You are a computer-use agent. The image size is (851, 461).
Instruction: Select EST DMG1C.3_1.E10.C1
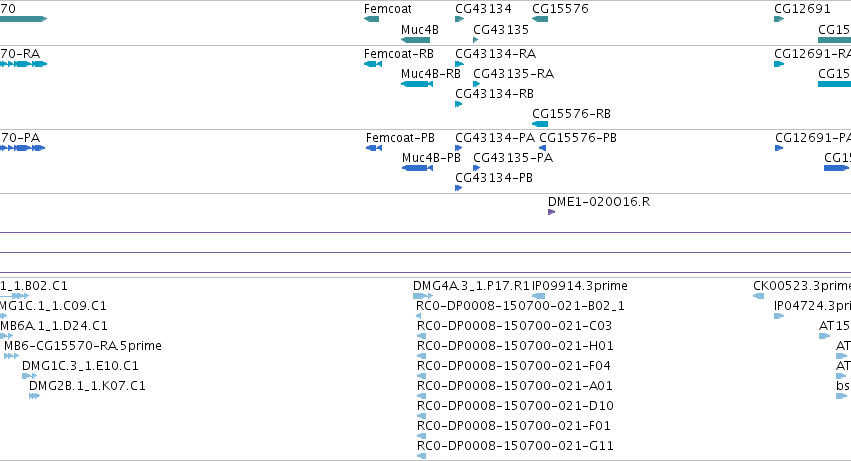[80, 366]
